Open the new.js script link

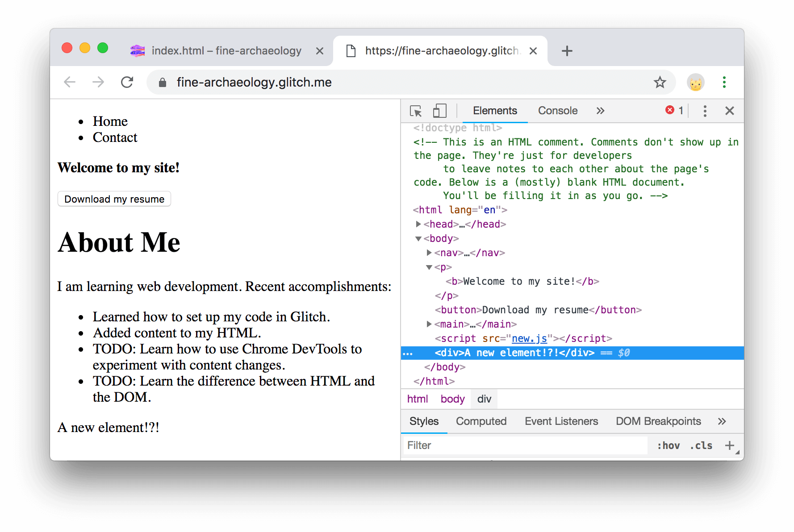(x=529, y=338)
